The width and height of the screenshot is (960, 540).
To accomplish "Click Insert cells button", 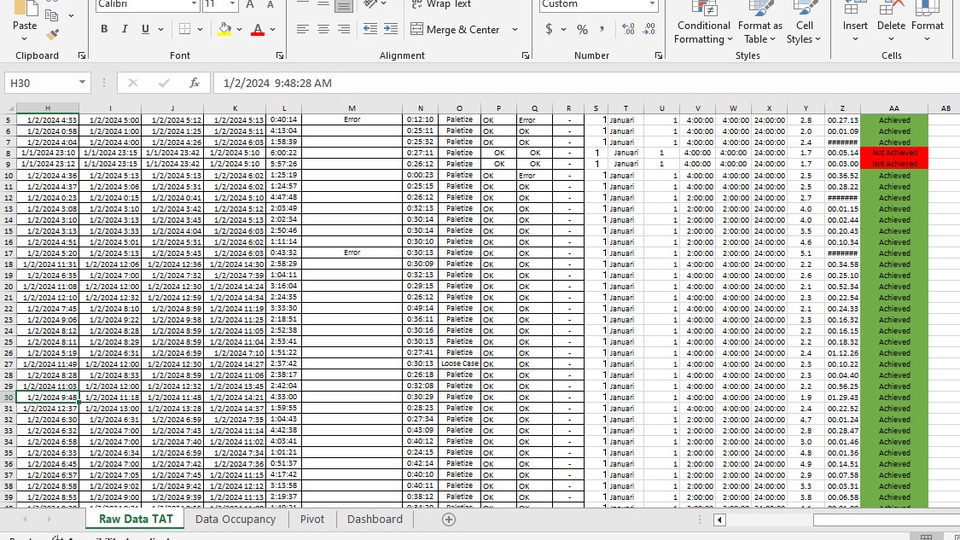I will tap(855, 23).
